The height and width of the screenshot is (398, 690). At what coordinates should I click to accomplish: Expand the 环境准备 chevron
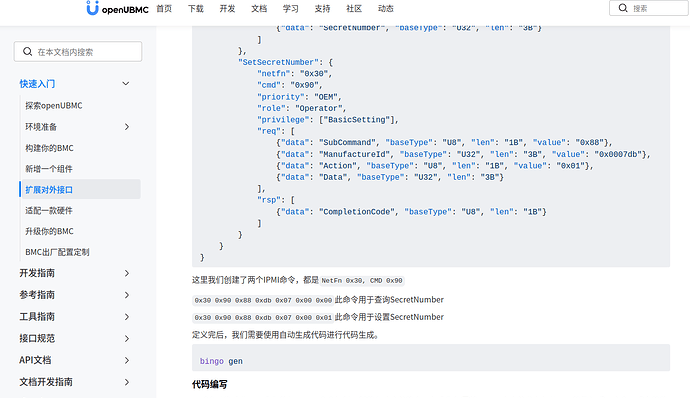tap(127, 127)
